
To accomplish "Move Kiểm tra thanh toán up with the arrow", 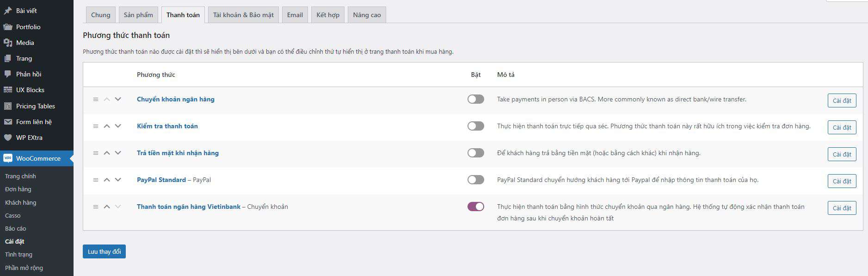I will tap(107, 126).
